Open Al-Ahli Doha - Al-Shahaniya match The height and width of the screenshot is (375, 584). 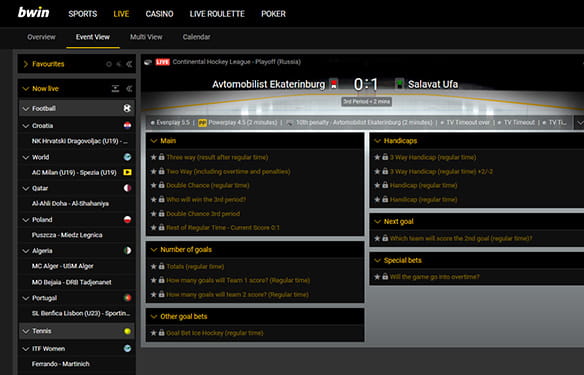(70, 204)
